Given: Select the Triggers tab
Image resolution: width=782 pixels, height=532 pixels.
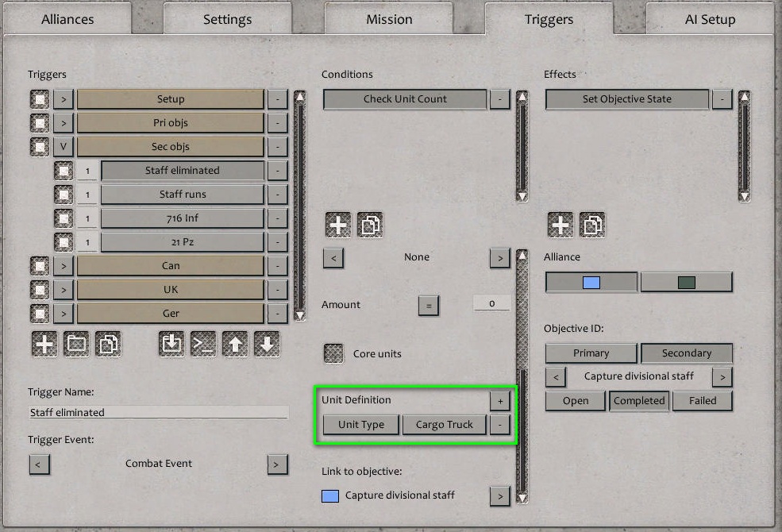Looking at the screenshot, I should (549, 19).
